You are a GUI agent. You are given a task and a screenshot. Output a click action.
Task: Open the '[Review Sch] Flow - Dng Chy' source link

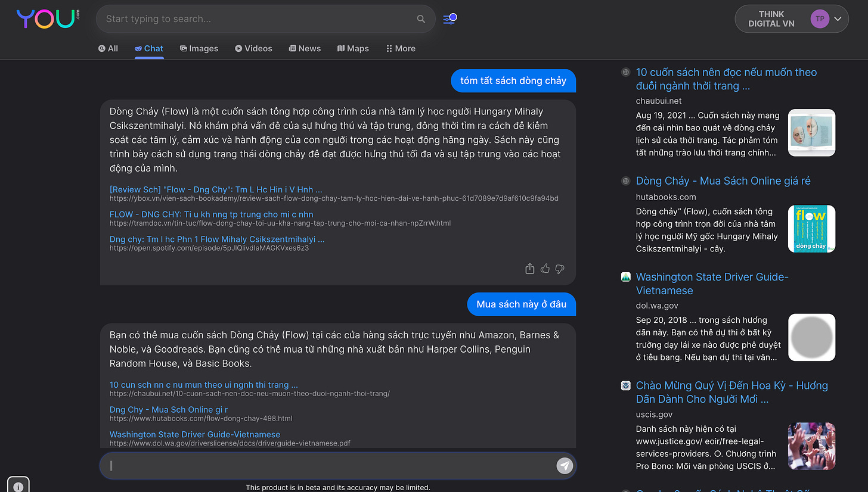pos(216,189)
